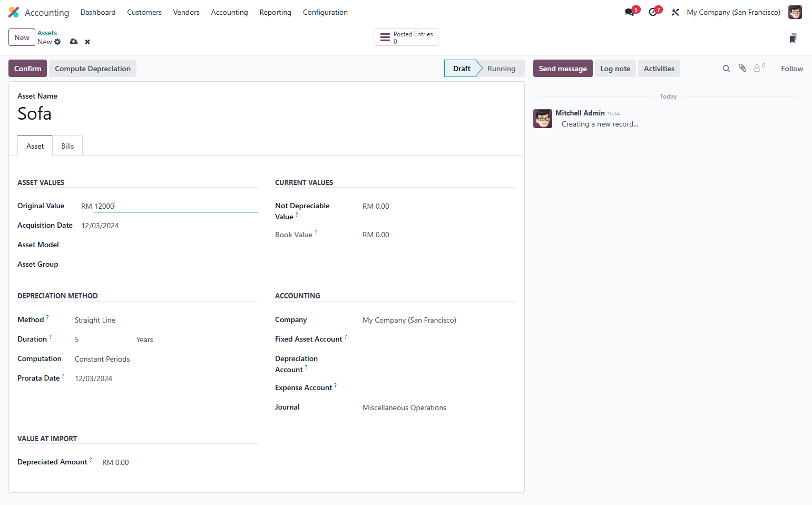Viewport: 812px width, 505px height.
Task: Click Compute Depreciation button
Action: [93, 69]
